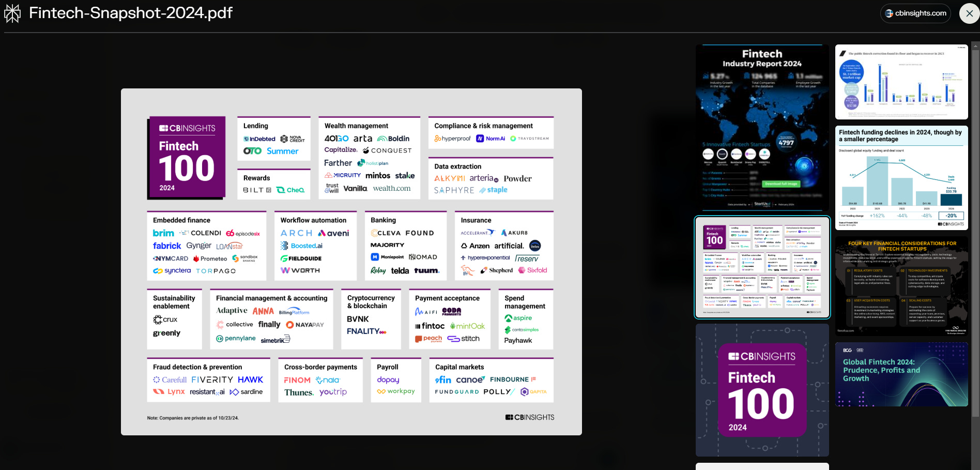Click the Anzen logo in Insurance
The width and height of the screenshot is (980, 470).
pyautogui.click(x=475, y=246)
